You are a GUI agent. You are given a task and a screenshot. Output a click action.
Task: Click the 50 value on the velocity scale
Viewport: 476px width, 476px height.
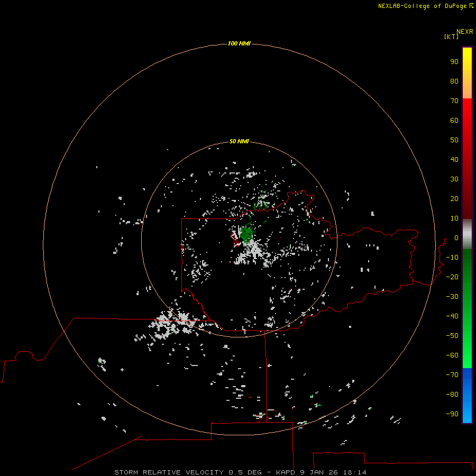coord(454,140)
